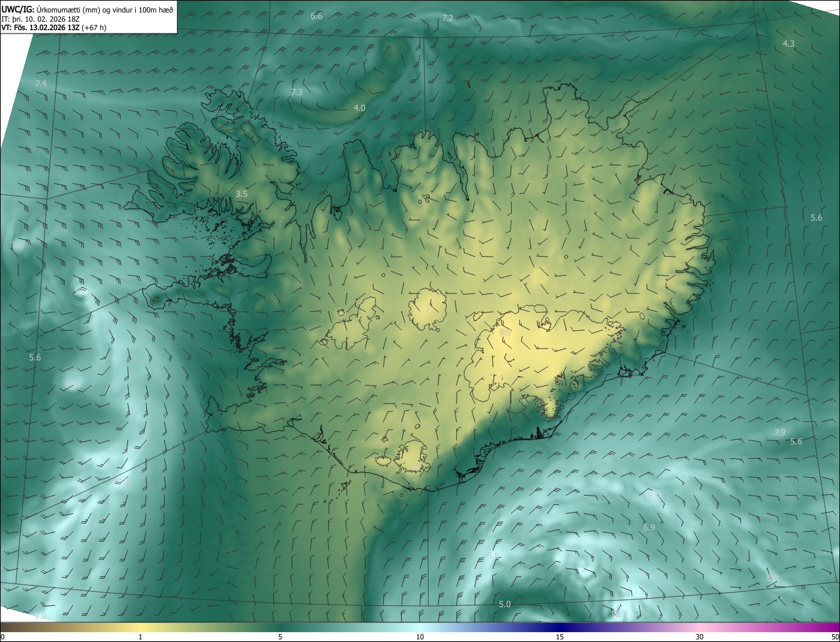The image size is (840, 642).
Task: Click the 4.3 value label
Action: tap(789, 43)
